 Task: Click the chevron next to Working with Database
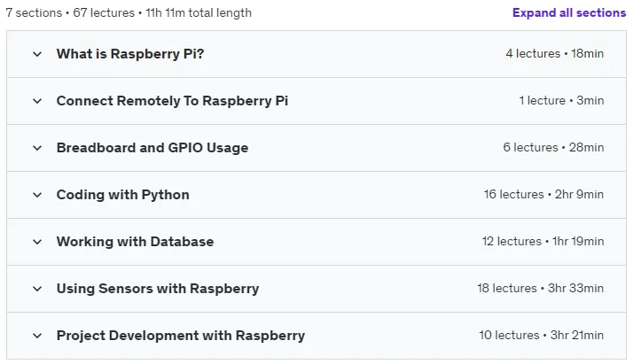pos(37,242)
